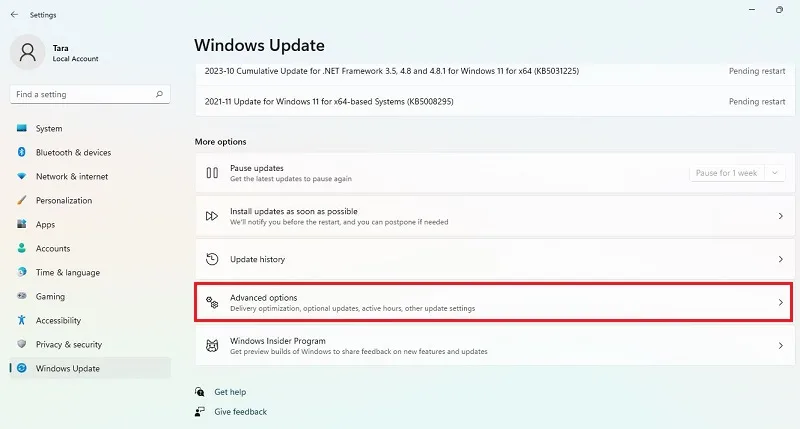
Task: Click the back arrow icon in Settings
Action: click(14, 15)
